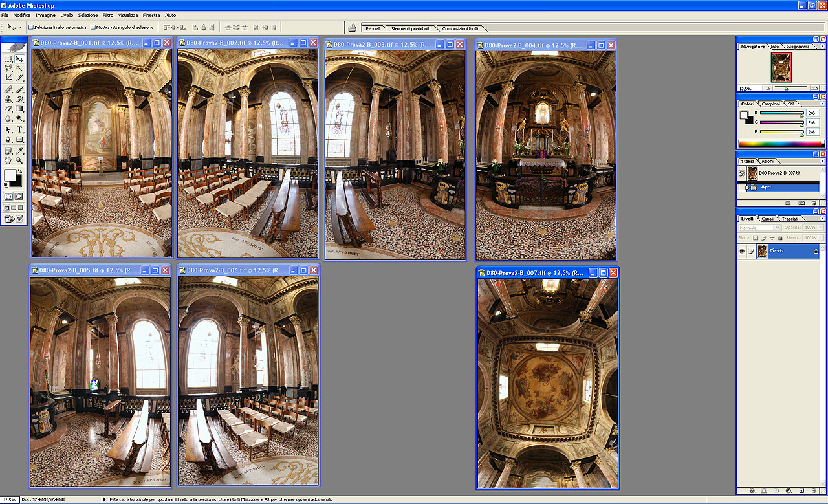This screenshot has height=504, width=828.
Task: Toggle lock all in Livelli panel
Action: pyautogui.click(x=780, y=237)
